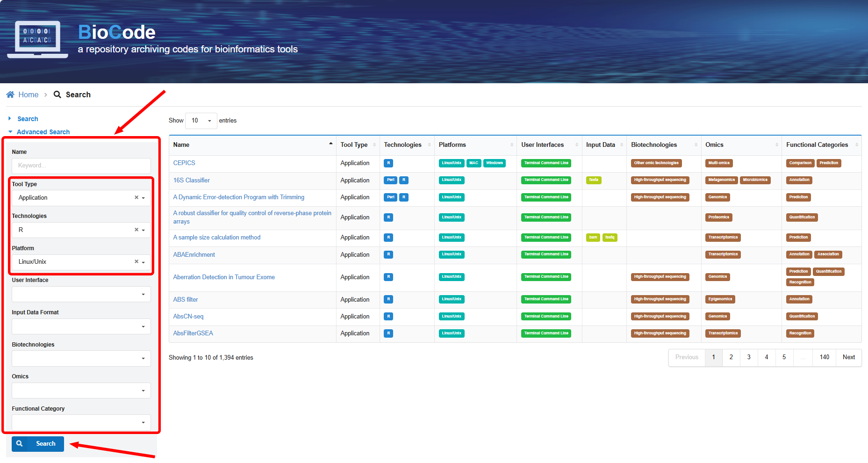Clear the Tool Type selection with X
The height and width of the screenshot is (463, 868).
pos(136,197)
